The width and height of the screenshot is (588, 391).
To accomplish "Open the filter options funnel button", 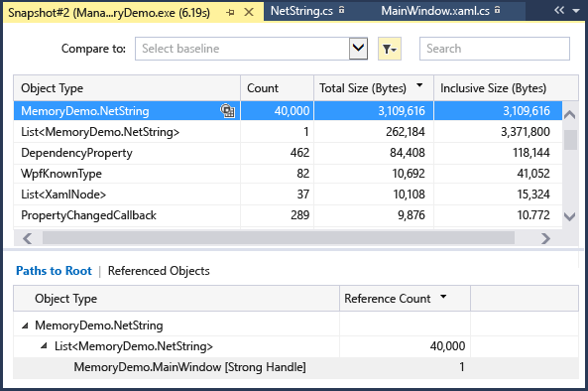I will (x=390, y=49).
